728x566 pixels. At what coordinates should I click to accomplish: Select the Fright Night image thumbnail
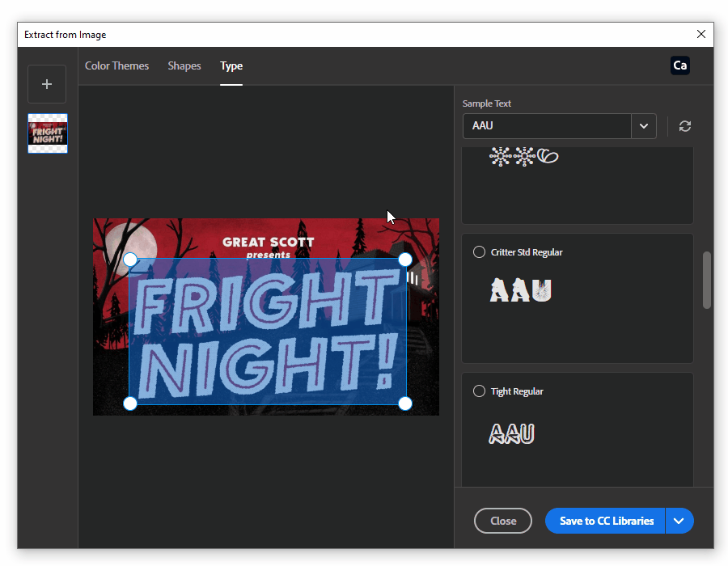48,133
